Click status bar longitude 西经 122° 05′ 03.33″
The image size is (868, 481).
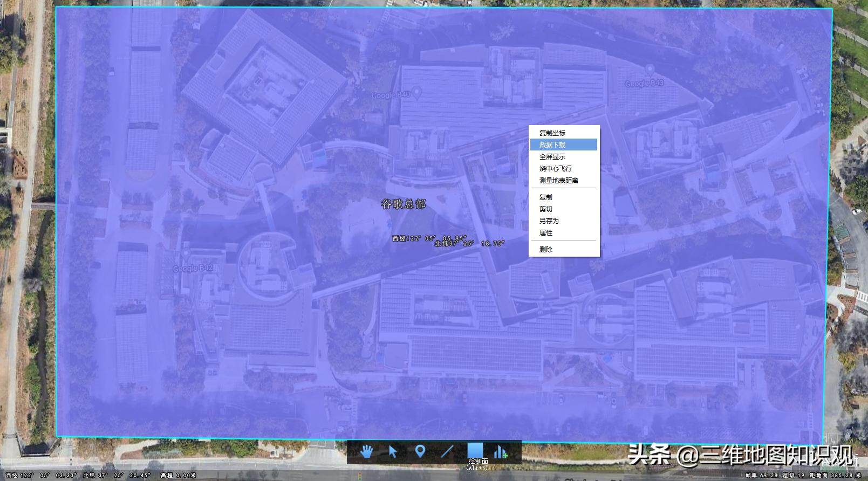(41, 475)
